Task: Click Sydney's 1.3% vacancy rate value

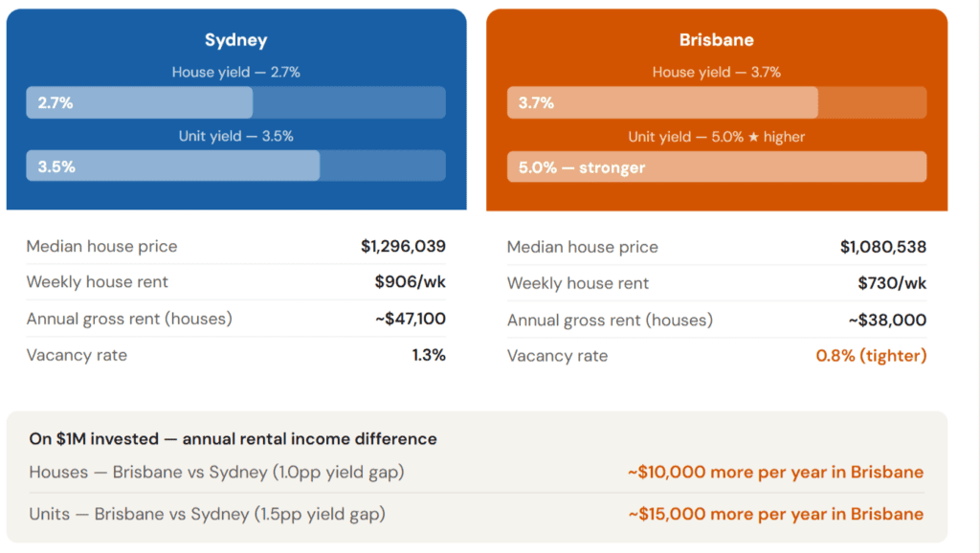Action: coord(429,355)
